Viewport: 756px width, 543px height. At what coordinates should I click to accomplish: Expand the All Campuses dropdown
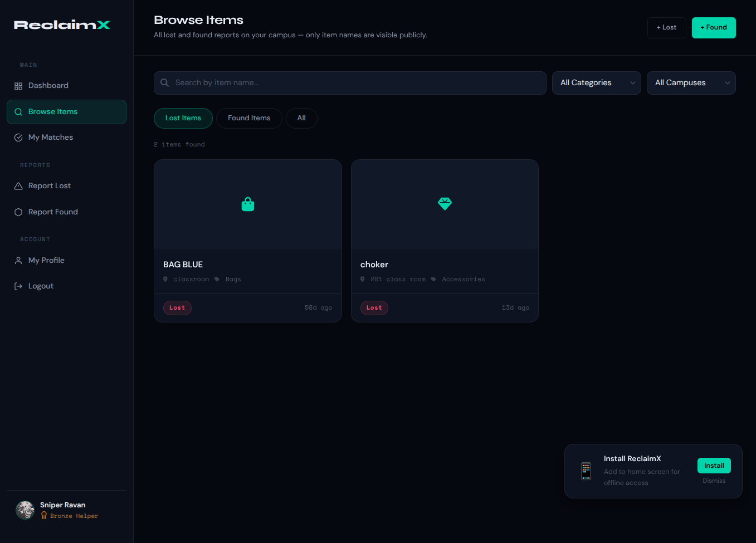coord(691,83)
